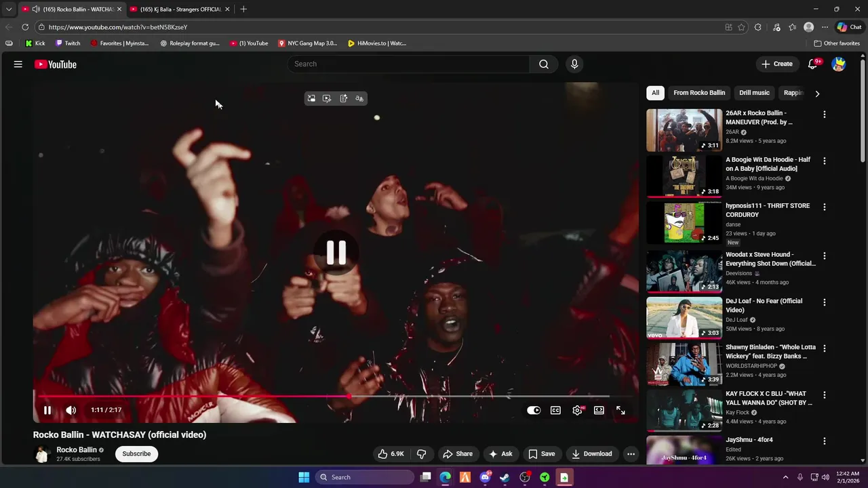Image resolution: width=868 pixels, height=488 pixels.
Task: Open options for Shawny Binladen video
Action: click(825, 348)
